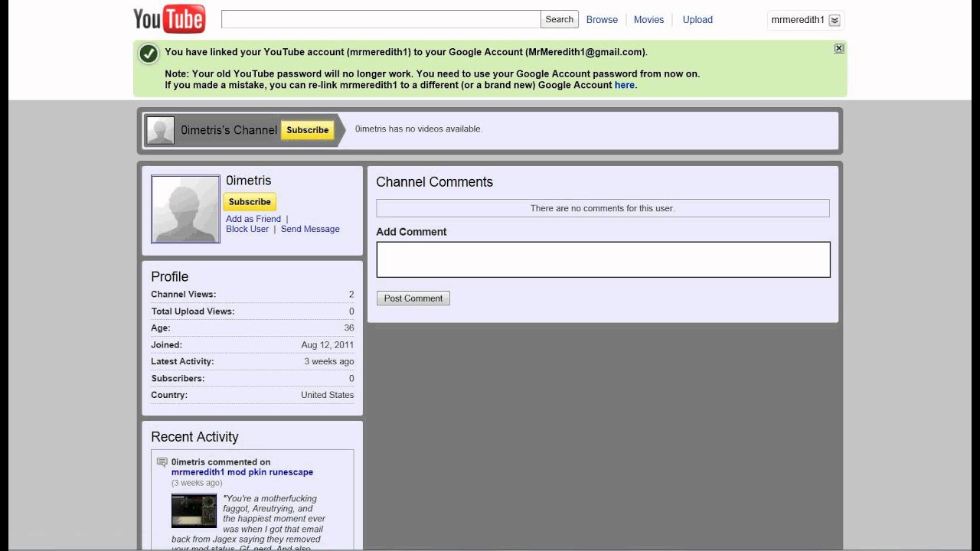Click the Search button

point(559,19)
